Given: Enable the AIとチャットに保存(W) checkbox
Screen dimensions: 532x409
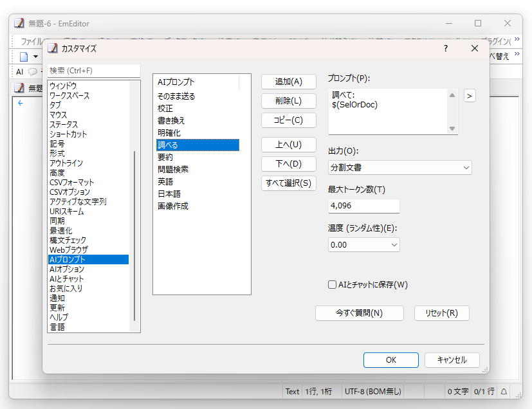Looking at the screenshot, I should tap(332, 284).
